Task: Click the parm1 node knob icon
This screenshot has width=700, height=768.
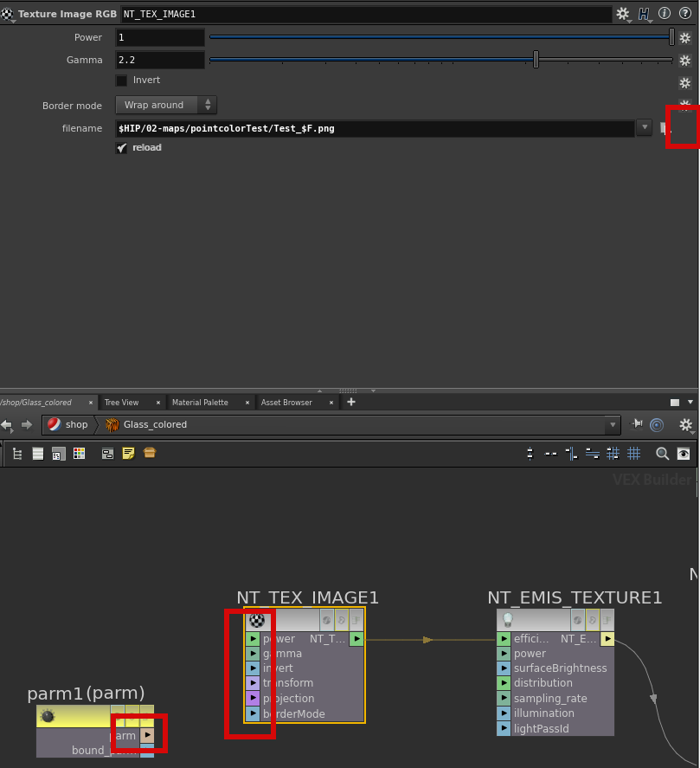Action: (x=48, y=716)
